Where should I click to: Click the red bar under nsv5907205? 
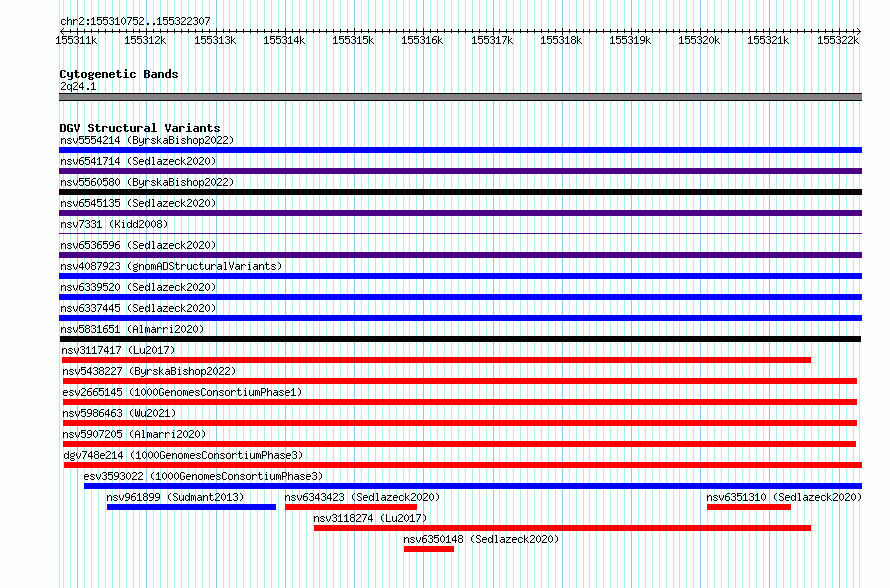click(x=459, y=444)
